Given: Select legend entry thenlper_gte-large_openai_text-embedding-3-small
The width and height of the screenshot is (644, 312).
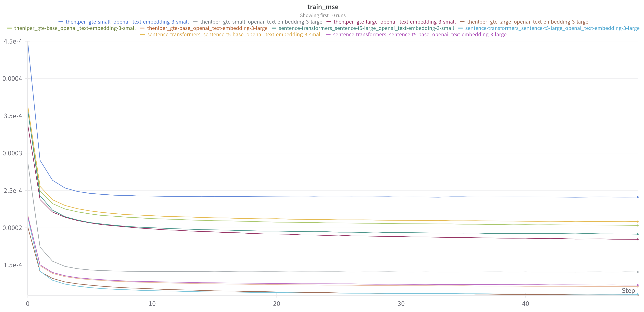Looking at the screenshot, I should [394, 22].
